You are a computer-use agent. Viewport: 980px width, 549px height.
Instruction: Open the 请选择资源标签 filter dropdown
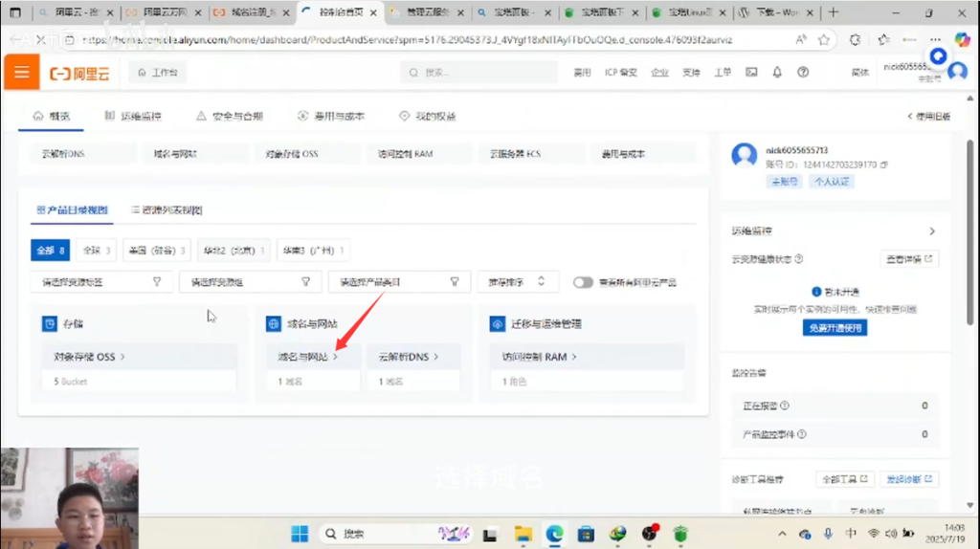(101, 282)
